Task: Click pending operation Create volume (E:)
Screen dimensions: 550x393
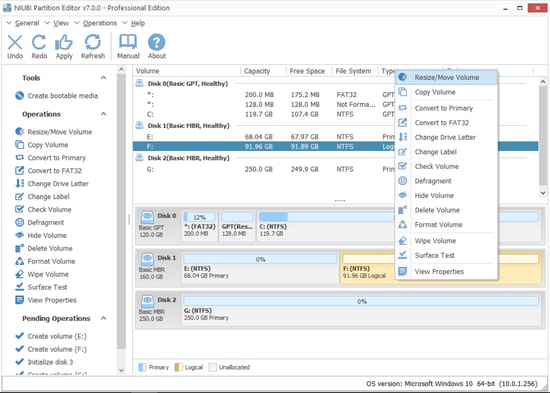Action: pos(57,336)
